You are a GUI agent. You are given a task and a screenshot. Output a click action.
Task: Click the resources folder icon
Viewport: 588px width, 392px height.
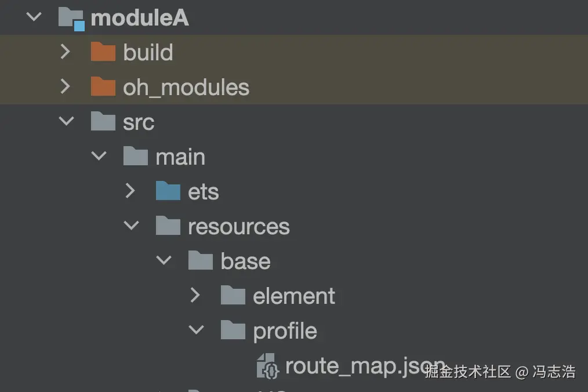(168, 226)
